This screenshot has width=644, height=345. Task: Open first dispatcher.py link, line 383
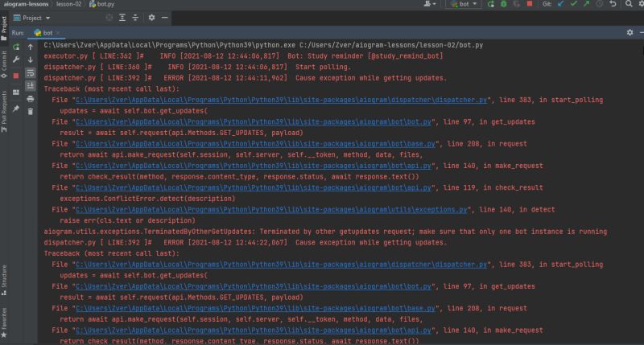tap(281, 100)
